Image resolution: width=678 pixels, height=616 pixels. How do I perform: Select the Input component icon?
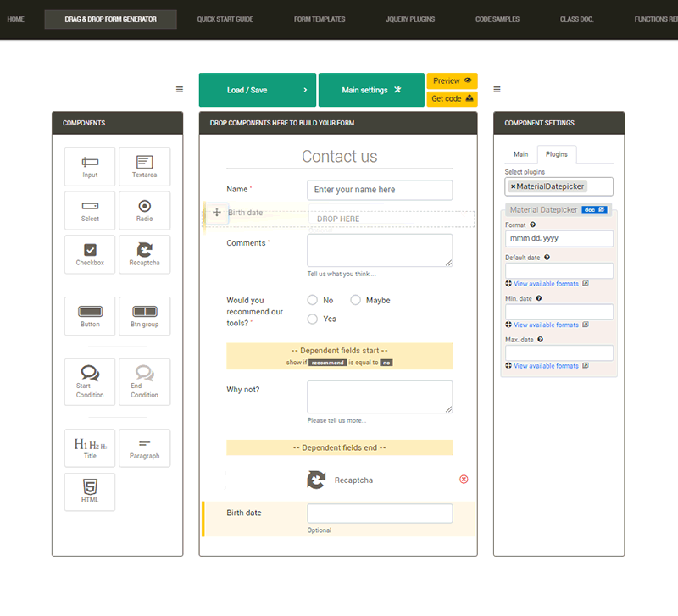click(x=90, y=167)
